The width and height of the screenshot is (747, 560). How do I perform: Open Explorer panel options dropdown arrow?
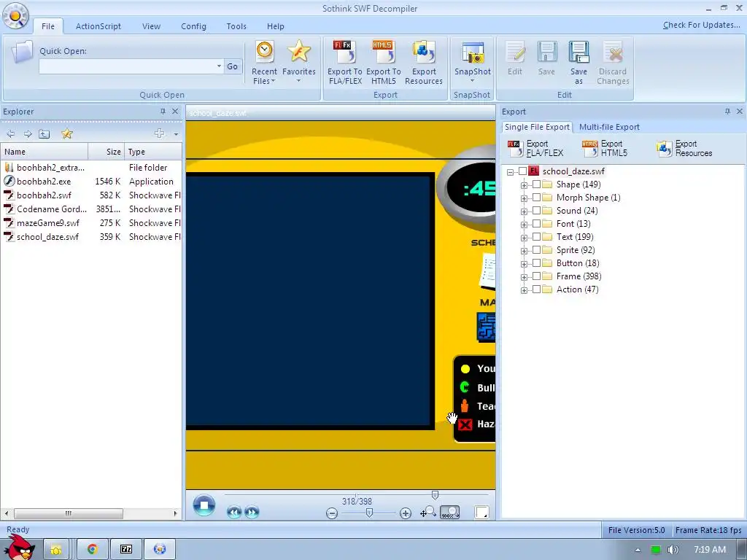click(x=176, y=134)
